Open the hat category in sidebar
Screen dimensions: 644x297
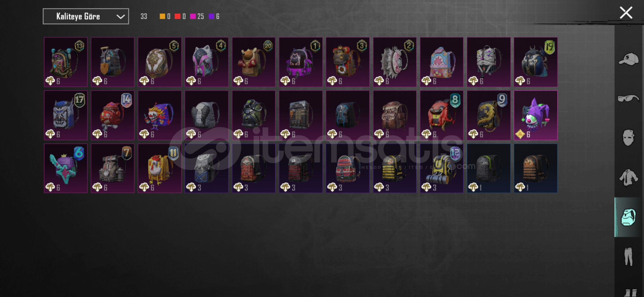[x=629, y=59]
